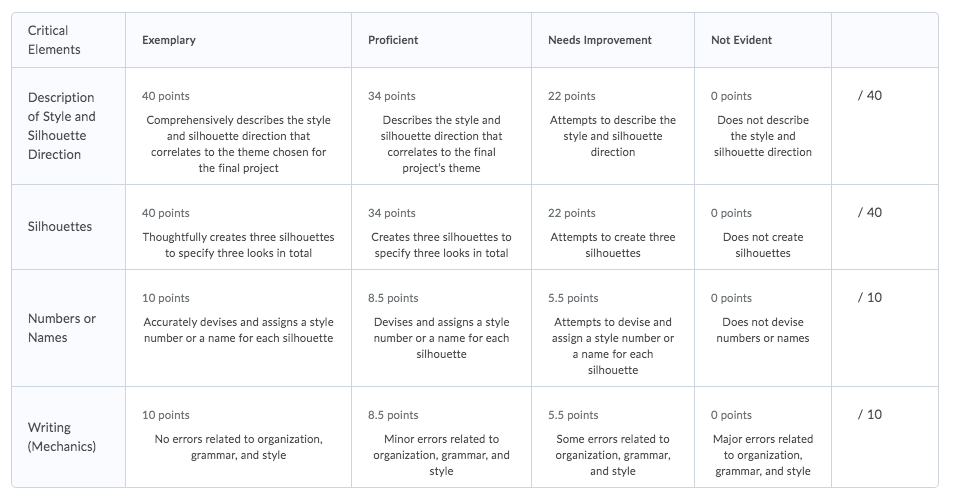The image size is (961, 499).
Task: Select 22 points Attempts to create three silhouettes
Action: [613, 227]
